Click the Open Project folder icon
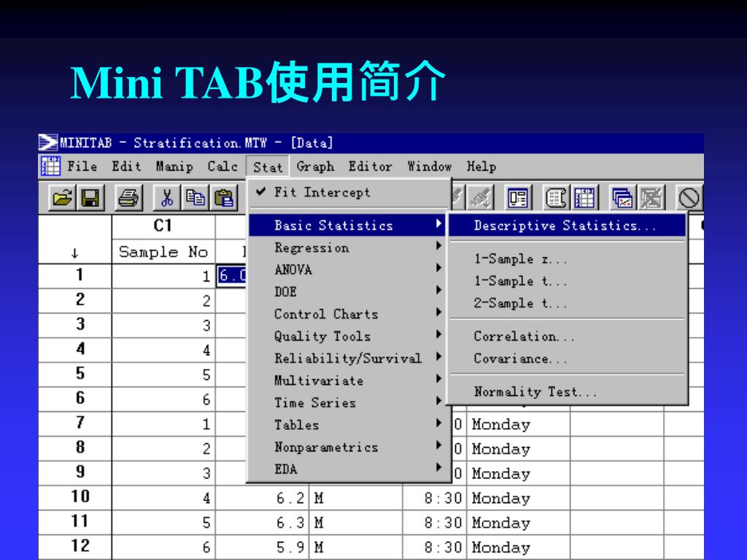Screen dimensions: 747x560 (x=63, y=198)
